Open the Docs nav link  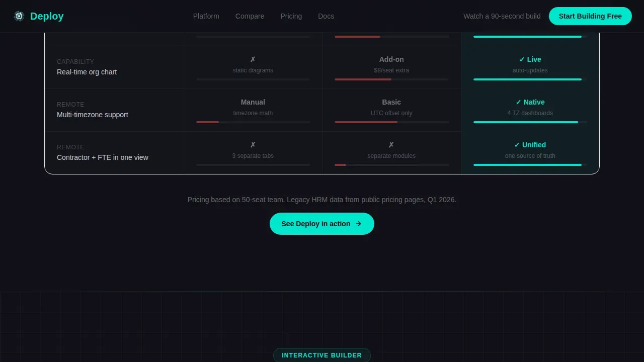[x=326, y=16]
